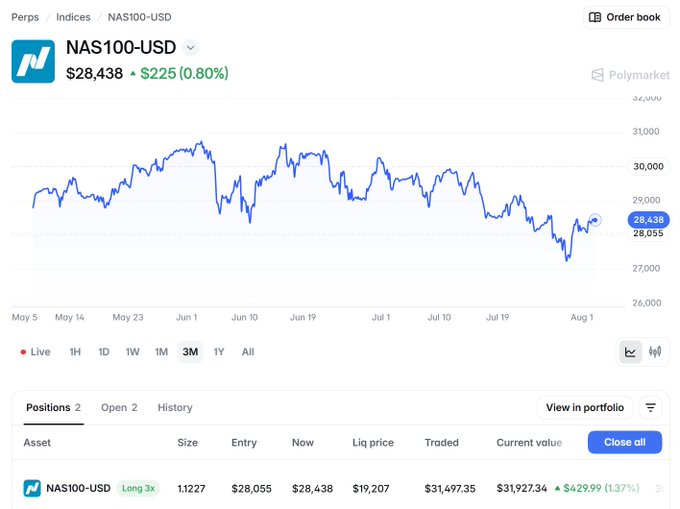Open the positions filter icon
The image size is (680, 509).
(651, 408)
